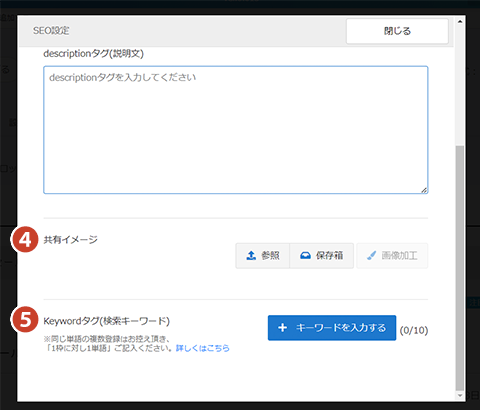
Task: Click the descriptionタグ(説明文) heading
Action: (94, 54)
